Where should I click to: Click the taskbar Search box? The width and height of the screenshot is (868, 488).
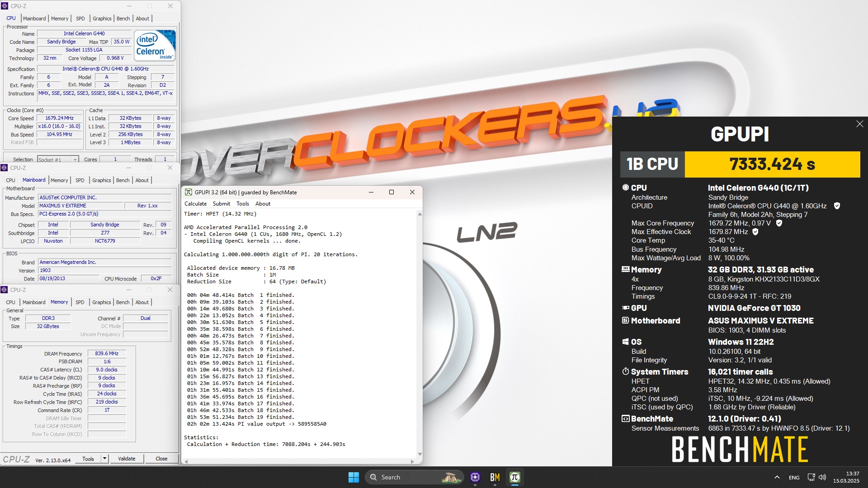coord(414,477)
